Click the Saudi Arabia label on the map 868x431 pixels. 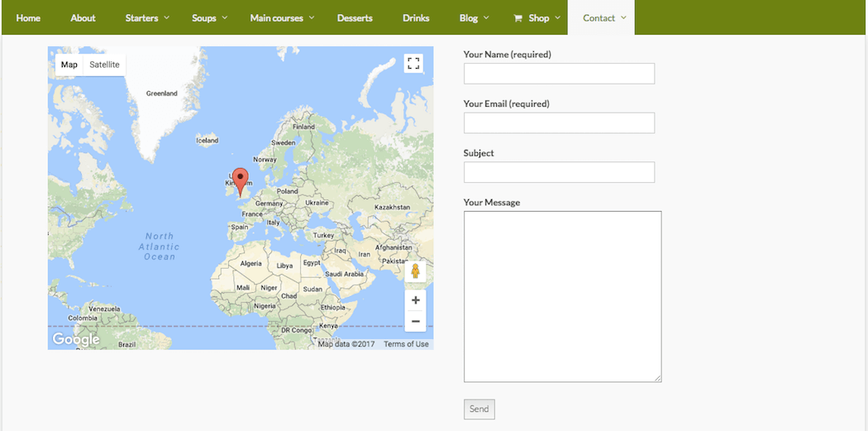[345, 274]
